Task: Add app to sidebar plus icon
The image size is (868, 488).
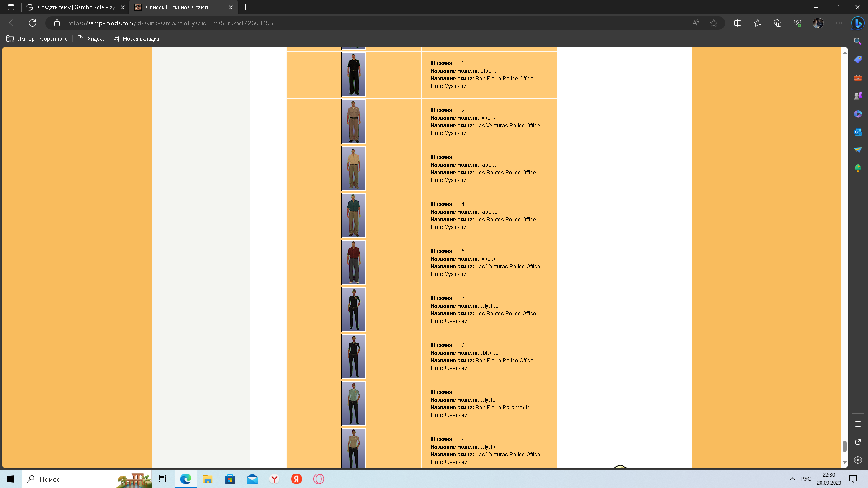Action: coord(858,188)
